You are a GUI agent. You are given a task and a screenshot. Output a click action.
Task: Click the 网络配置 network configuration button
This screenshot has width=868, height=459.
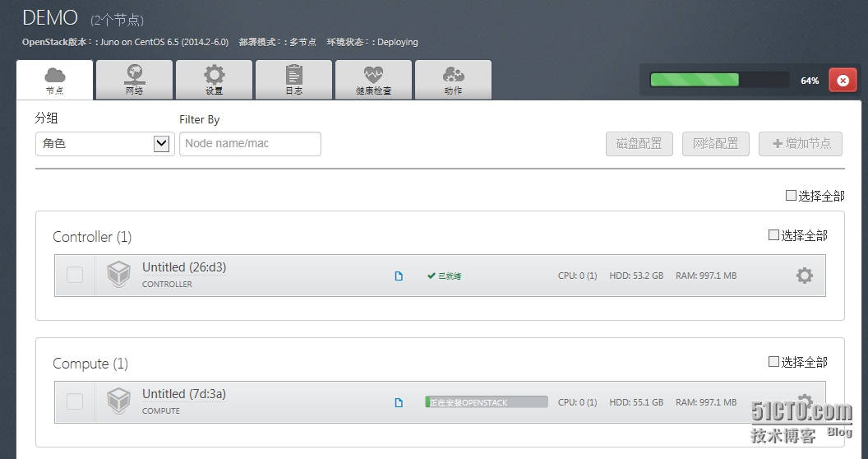click(x=716, y=144)
